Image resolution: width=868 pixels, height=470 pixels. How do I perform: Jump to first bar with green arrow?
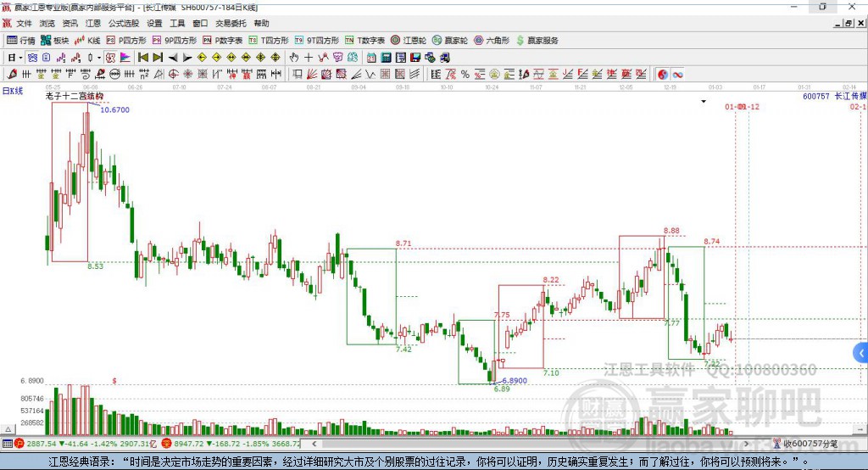coord(142,58)
